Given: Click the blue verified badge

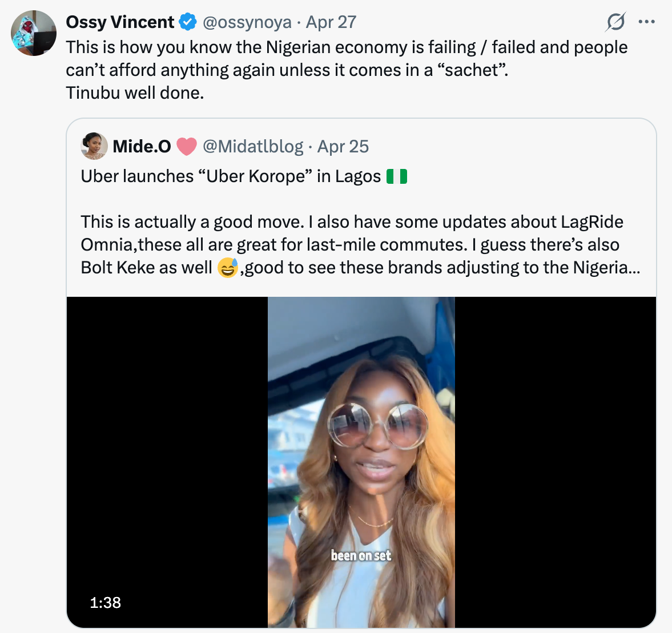Looking at the screenshot, I should (x=188, y=22).
